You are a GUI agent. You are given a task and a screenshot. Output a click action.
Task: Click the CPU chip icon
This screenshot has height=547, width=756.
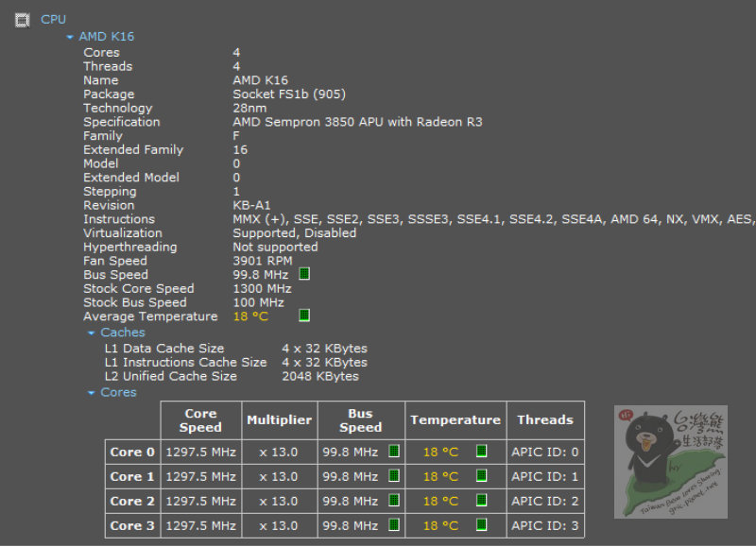click(x=22, y=20)
